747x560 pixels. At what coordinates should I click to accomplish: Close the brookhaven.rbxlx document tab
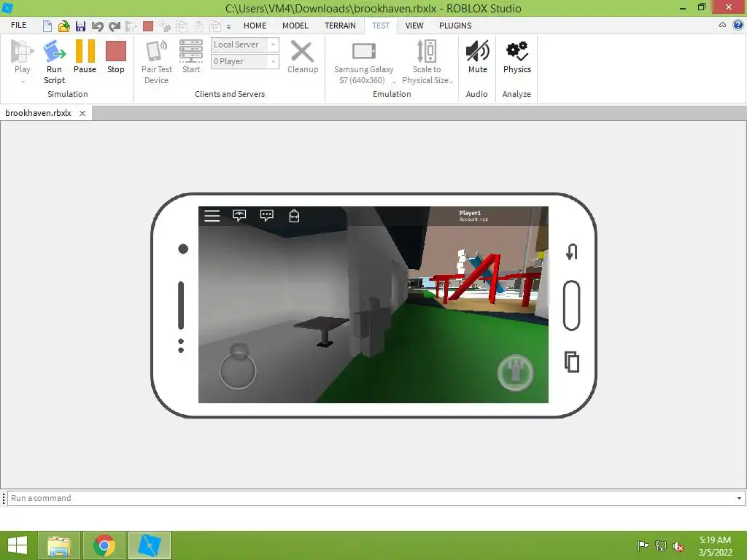tap(82, 113)
